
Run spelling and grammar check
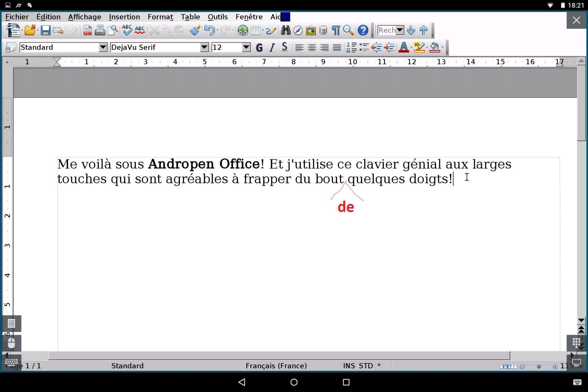(x=127, y=30)
